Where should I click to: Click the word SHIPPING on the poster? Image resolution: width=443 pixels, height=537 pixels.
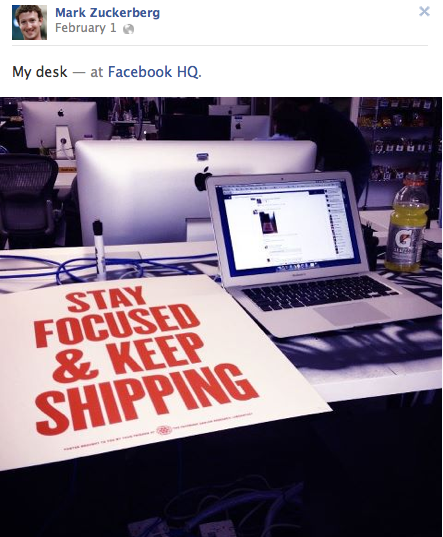(145, 399)
